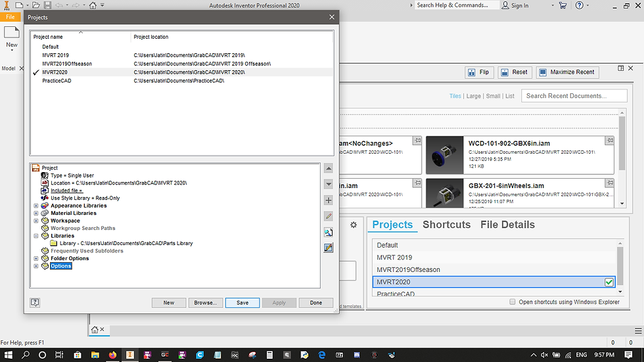Click the Redo arrow in quick access toolbar
This screenshot has height=362, width=644.
tap(76, 5)
